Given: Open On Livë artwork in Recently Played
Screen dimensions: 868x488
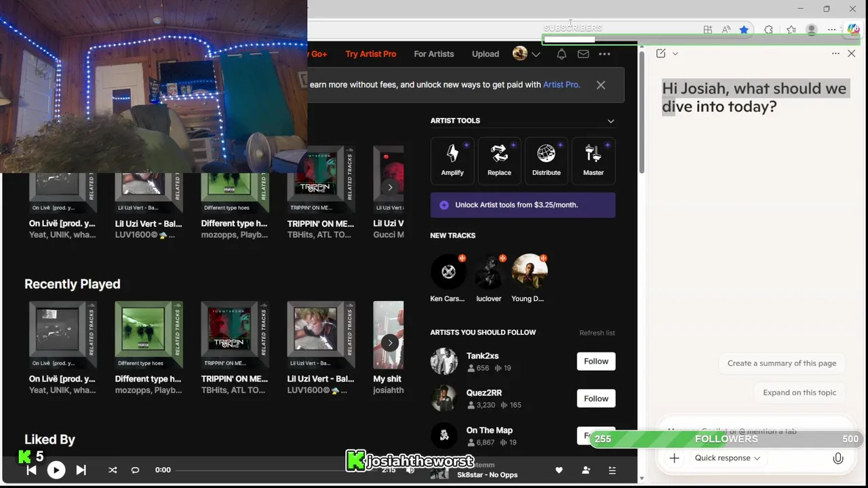Looking at the screenshot, I should 62,335.
